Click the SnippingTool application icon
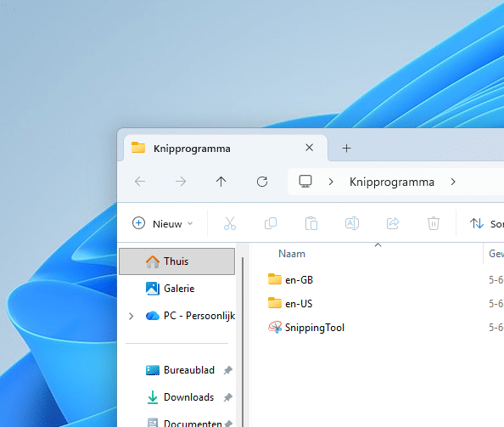This screenshot has height=427, width=504. tap(275, 327)
